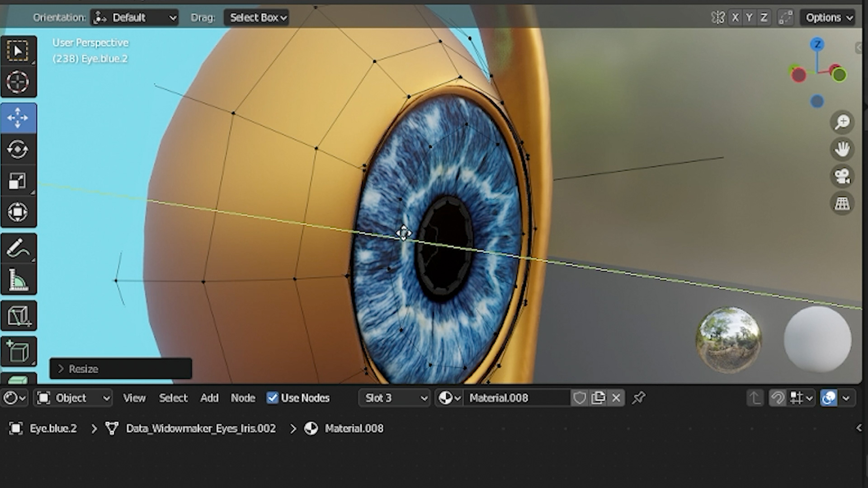Open the View menu in node editor

click(x=134, y=398)
